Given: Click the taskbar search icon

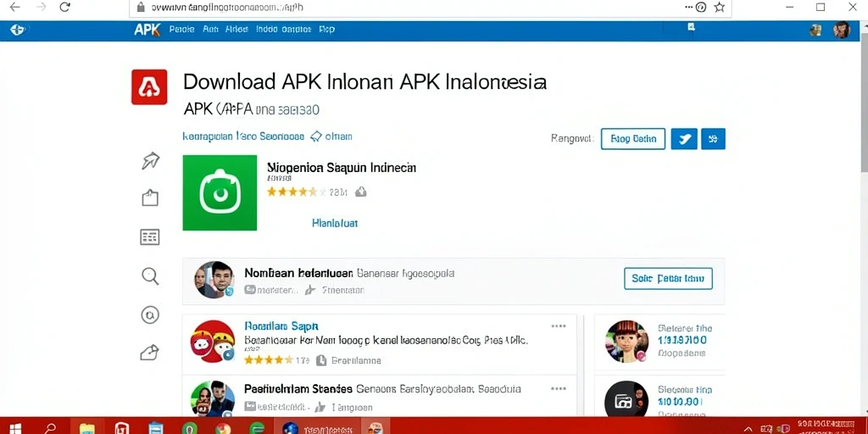Looking at the screenshot, I should (x=50, y=428).
